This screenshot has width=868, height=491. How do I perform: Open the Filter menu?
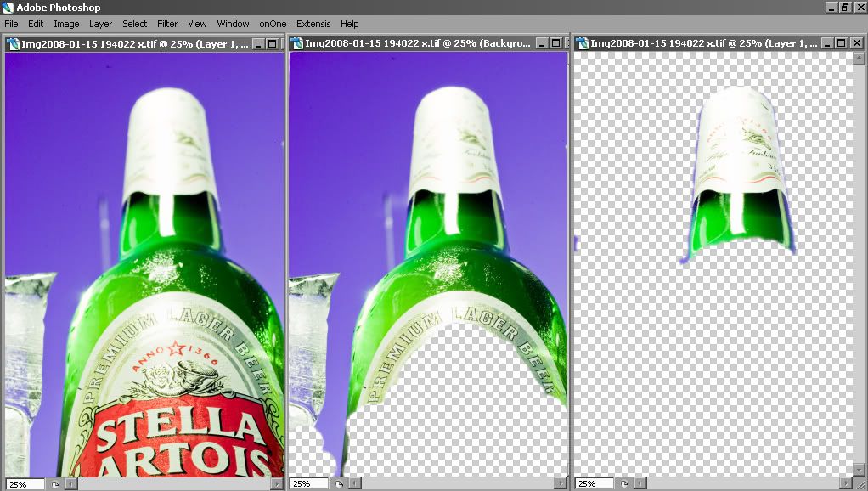coord(167,24)
